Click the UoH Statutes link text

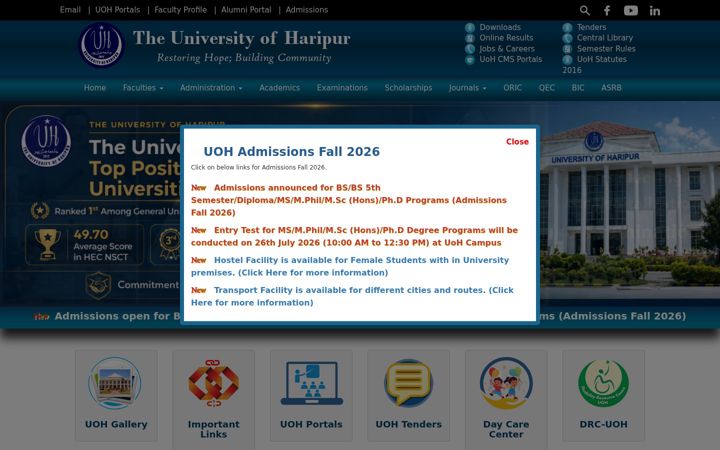pyautogui.click(x=602, y=59)
